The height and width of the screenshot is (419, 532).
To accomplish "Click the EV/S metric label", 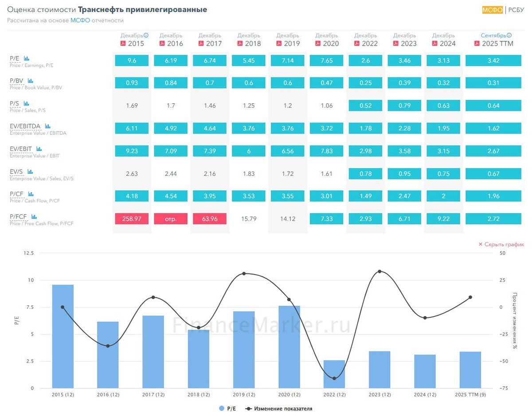I will pos(17,171).
